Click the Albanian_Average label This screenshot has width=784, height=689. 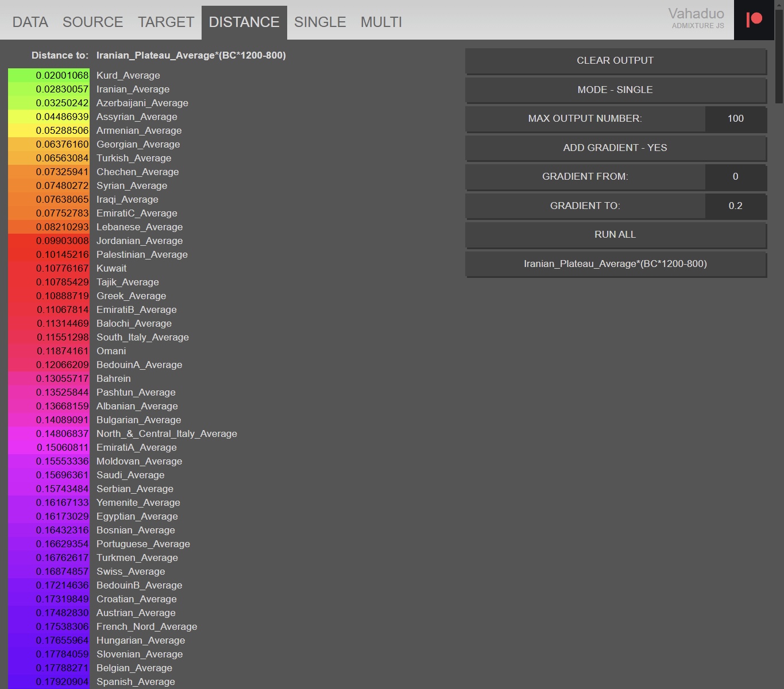point(137,407)
